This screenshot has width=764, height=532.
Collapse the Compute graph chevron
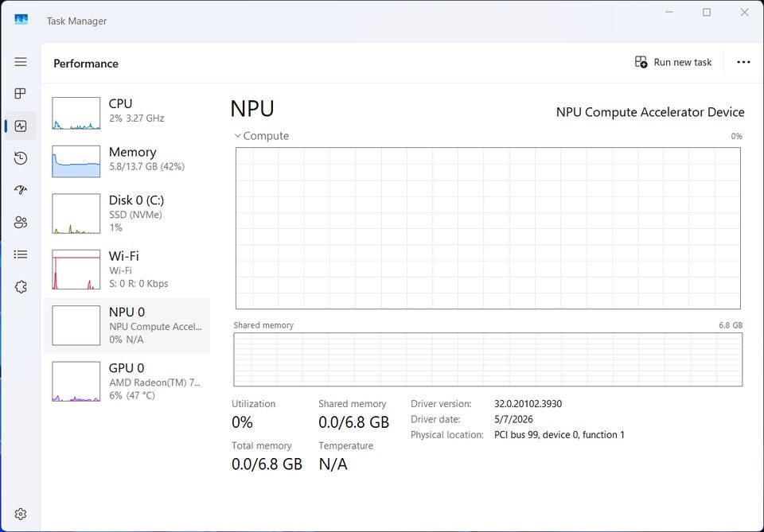237,136
